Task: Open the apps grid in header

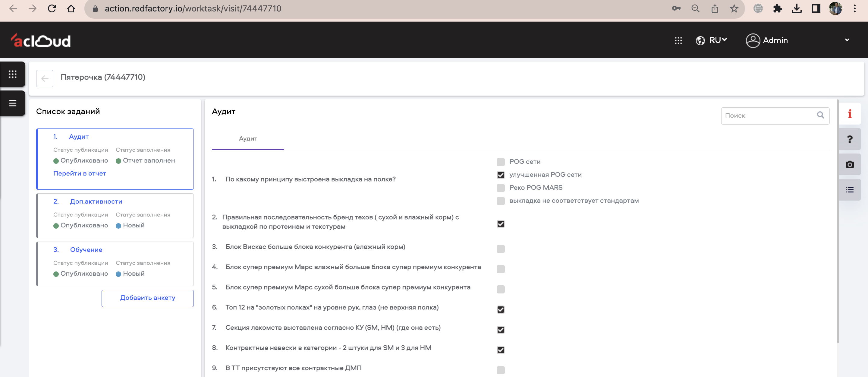Action: (x=678, y=40)
